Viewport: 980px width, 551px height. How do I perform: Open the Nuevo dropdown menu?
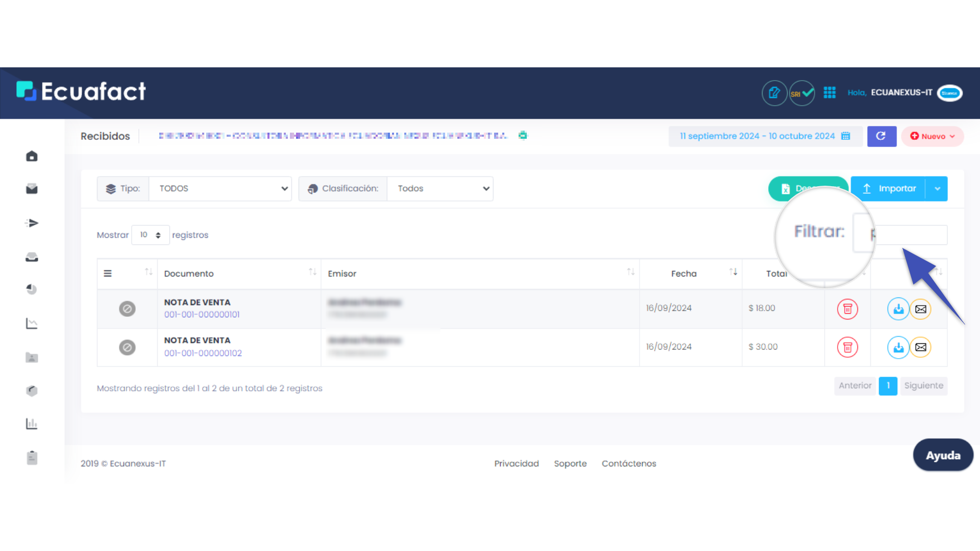[x=933, y=136]
